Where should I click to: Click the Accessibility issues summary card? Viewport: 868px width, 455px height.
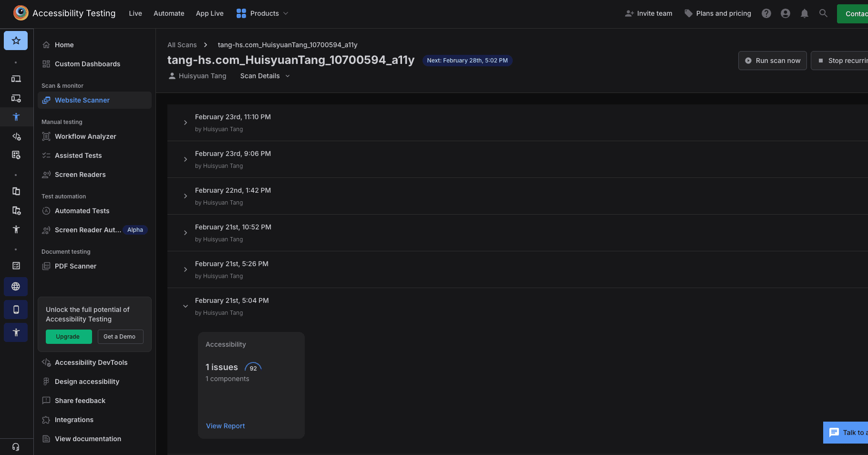(x=251, y=385)
